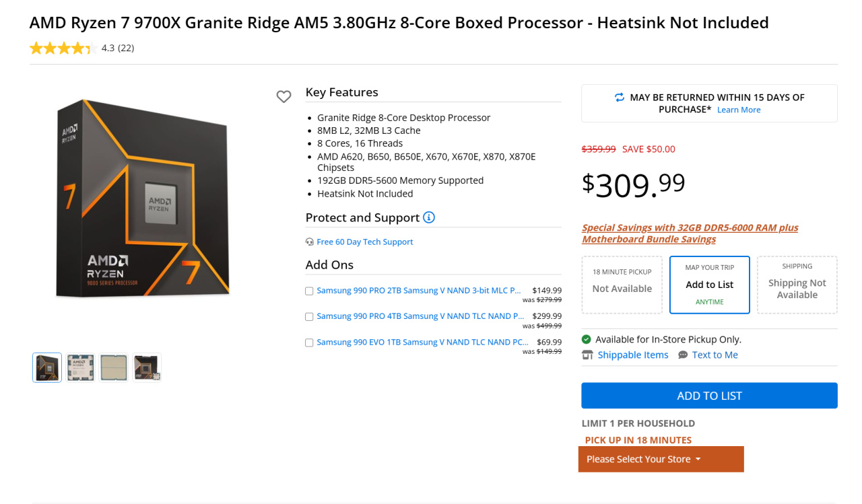This screenshot has height=504, width=862.
Task: Click the return policy refresh icon
Action: [x=620, y=98]
